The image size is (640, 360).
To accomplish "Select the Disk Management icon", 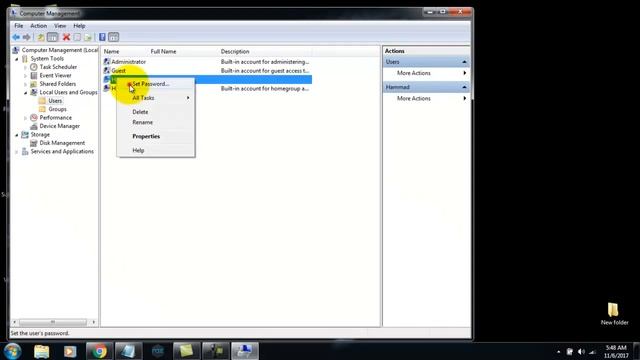I will tap(34, 143).
